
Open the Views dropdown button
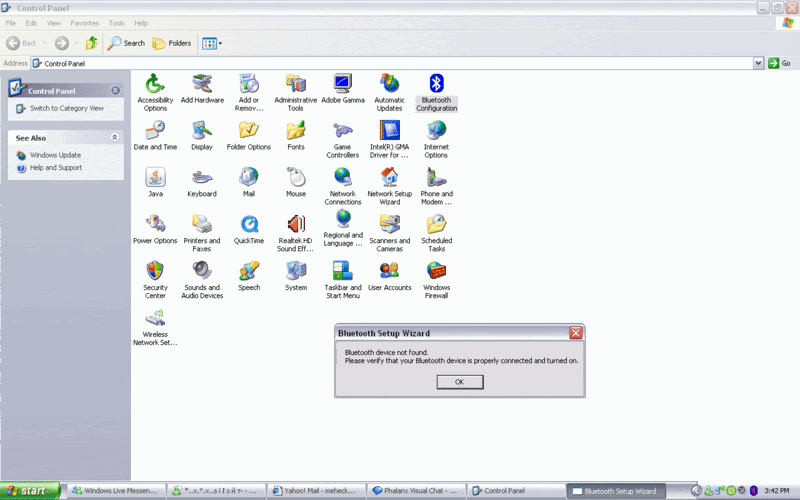[x=212, y=43]
